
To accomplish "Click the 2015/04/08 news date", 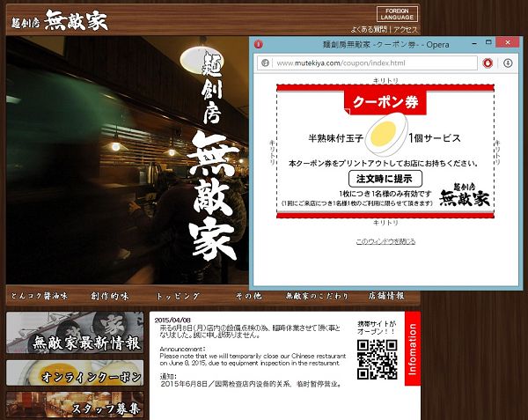I will click(172, 320).
